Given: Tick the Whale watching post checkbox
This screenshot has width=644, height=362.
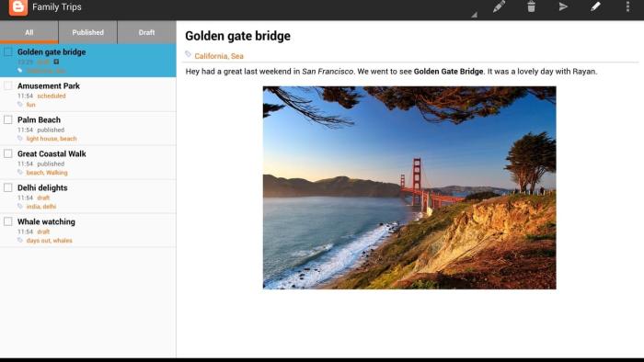Looking at the screenshot, I should [x=7, y=221].
